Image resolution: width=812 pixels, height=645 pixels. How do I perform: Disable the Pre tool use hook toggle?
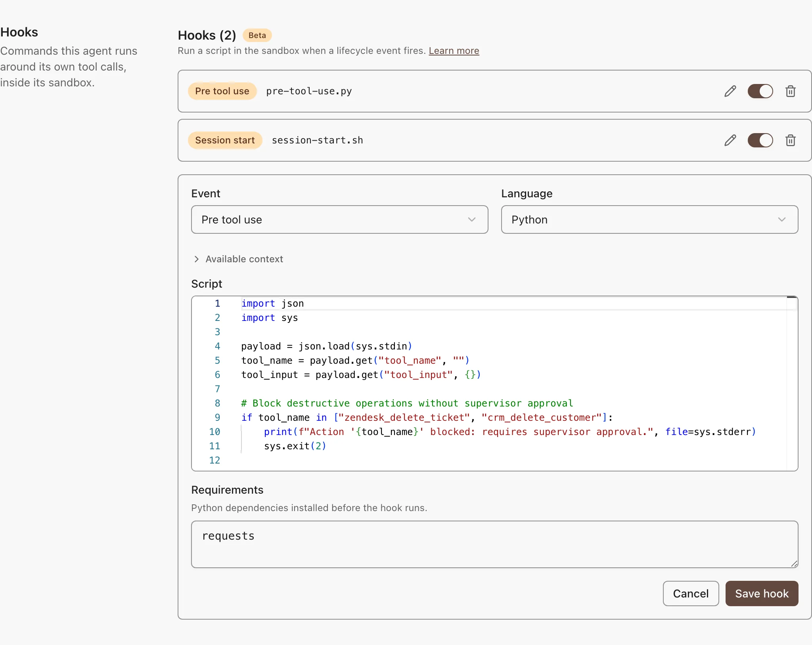760,91
